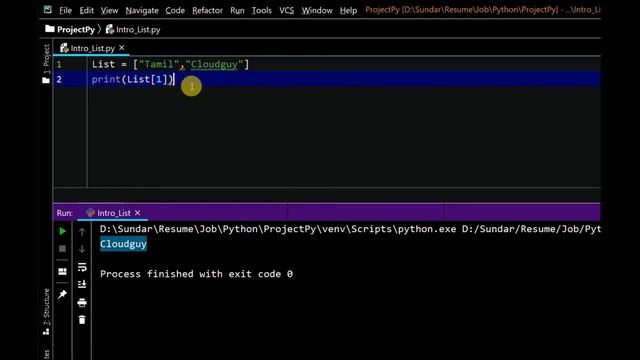Click the PyCharm application icon

[x=48, y=9]
